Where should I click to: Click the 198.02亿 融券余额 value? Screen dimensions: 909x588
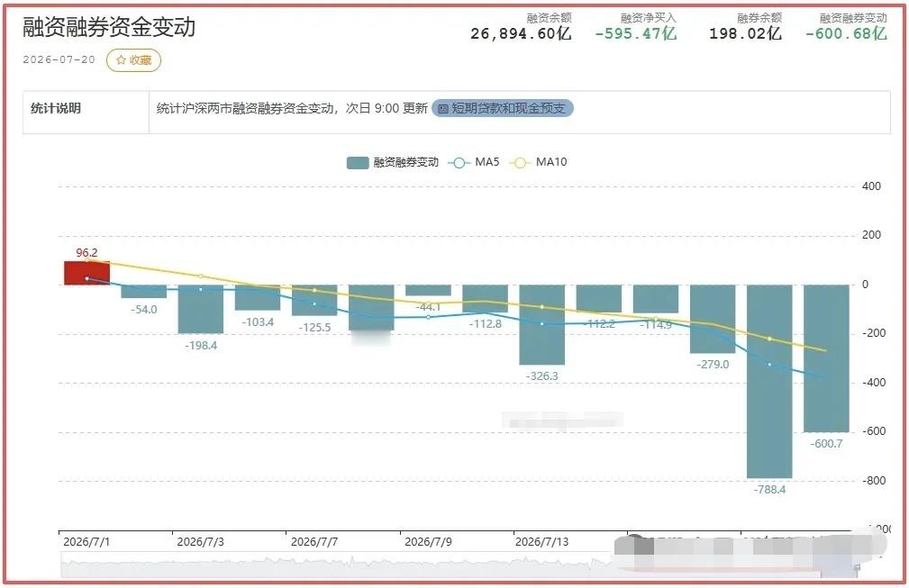tap(745, 33)
